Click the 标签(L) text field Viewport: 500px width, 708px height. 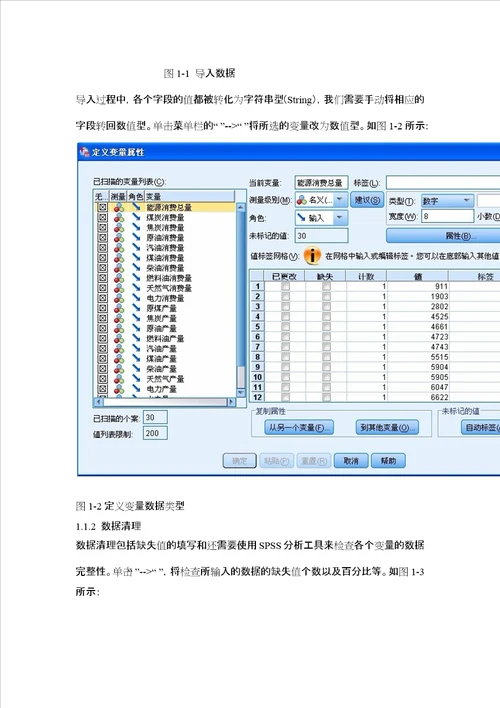[443, 182]
